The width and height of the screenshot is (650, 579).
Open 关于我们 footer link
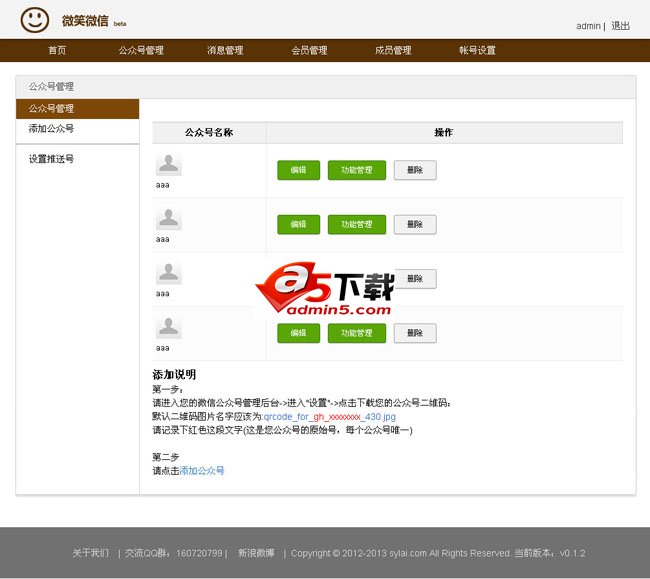coord(91,553)
